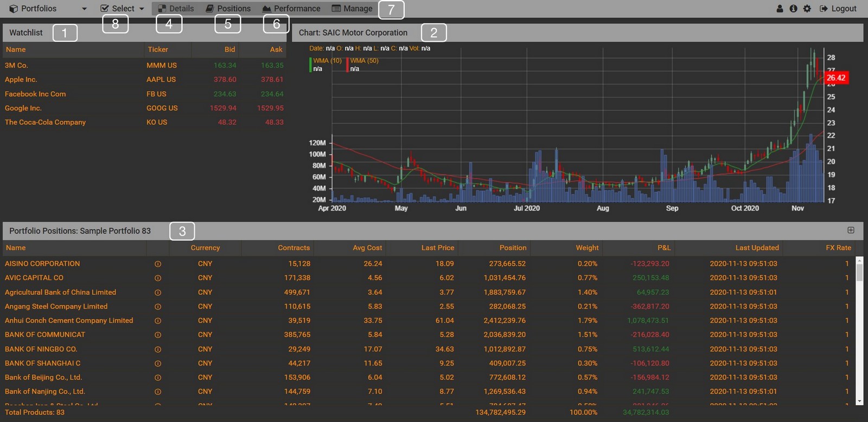Screen dimensions: 868x422
Task: Sort watchlist by Bid column
Action: coord(230,49)
